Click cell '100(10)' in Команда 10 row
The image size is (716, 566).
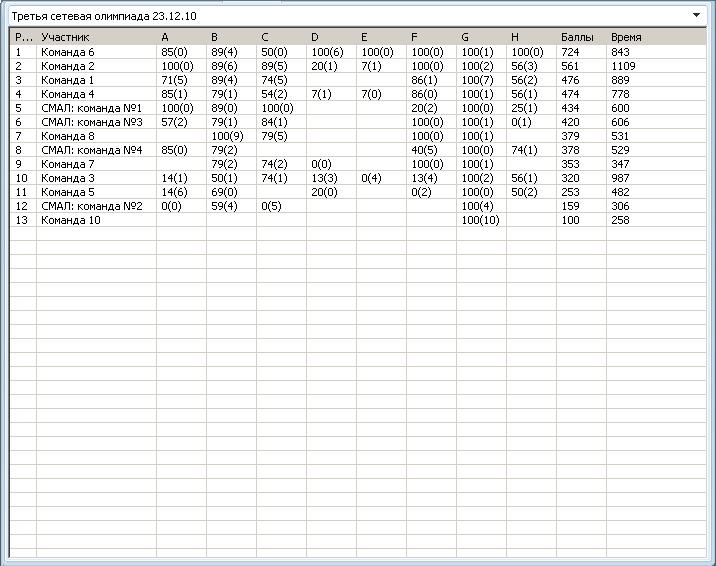(x=480, y=220)
